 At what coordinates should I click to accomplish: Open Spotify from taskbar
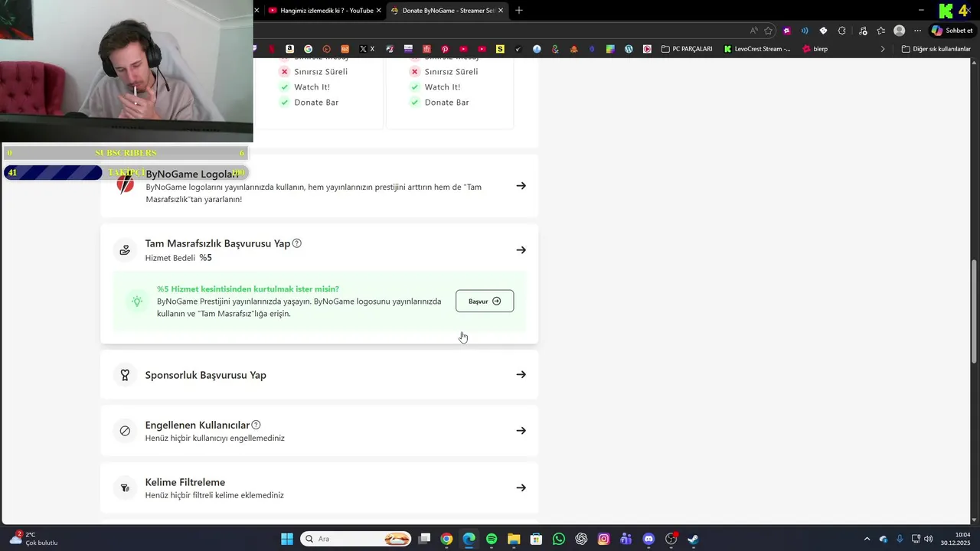(x=492, y=539)
